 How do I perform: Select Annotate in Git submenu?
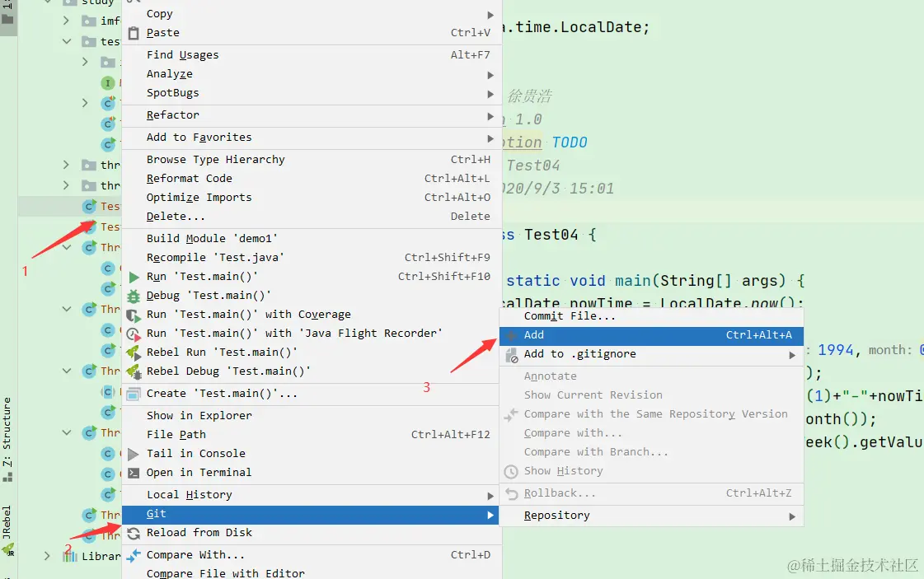(652, 376)
